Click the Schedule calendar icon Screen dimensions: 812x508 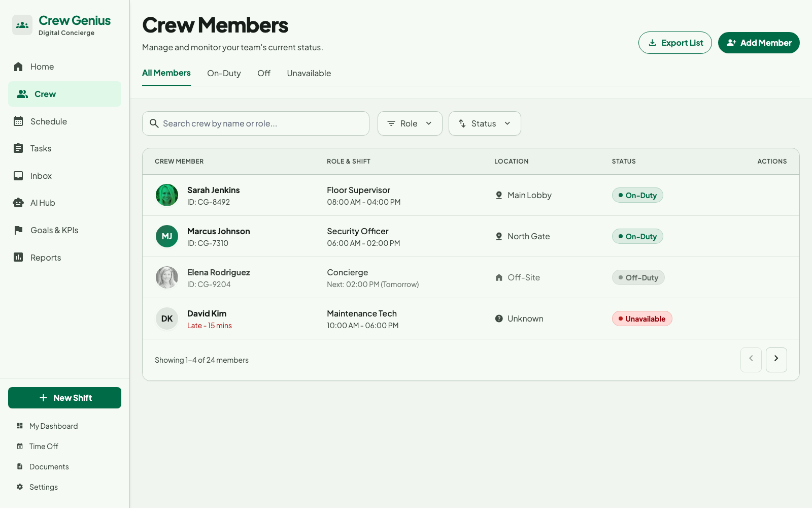pyautogui.click(x=18, y=121)
